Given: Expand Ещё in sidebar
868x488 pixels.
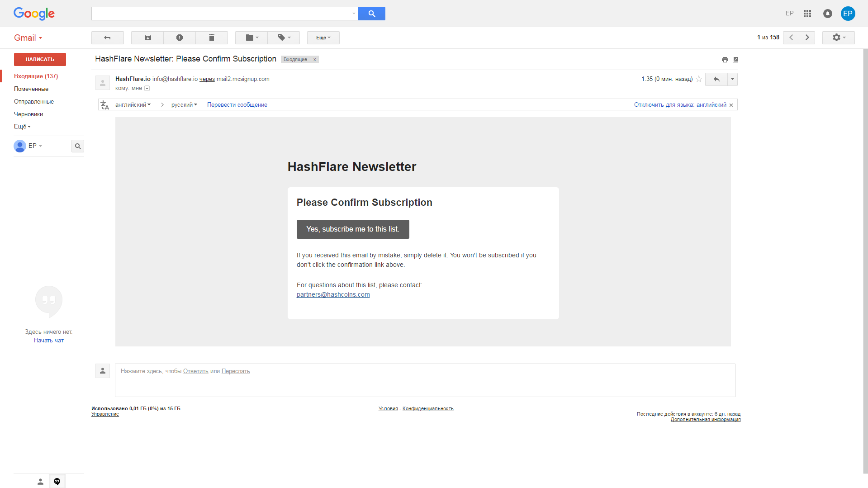Looking at the screenshot, I should 23,127.
